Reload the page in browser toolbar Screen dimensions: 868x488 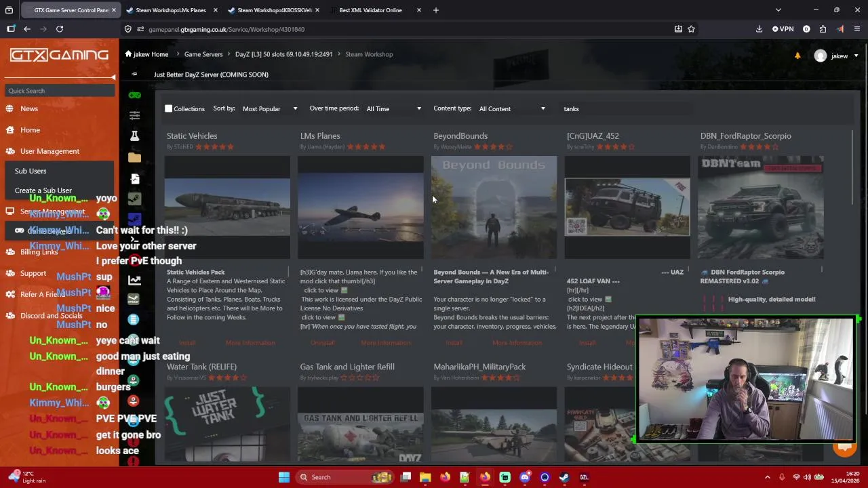point(60,29)
